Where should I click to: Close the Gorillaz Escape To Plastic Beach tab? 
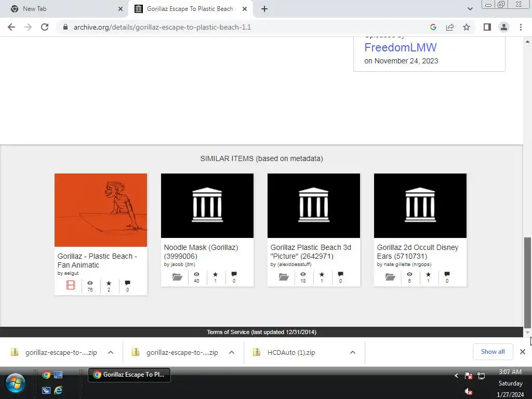point(245,9)
